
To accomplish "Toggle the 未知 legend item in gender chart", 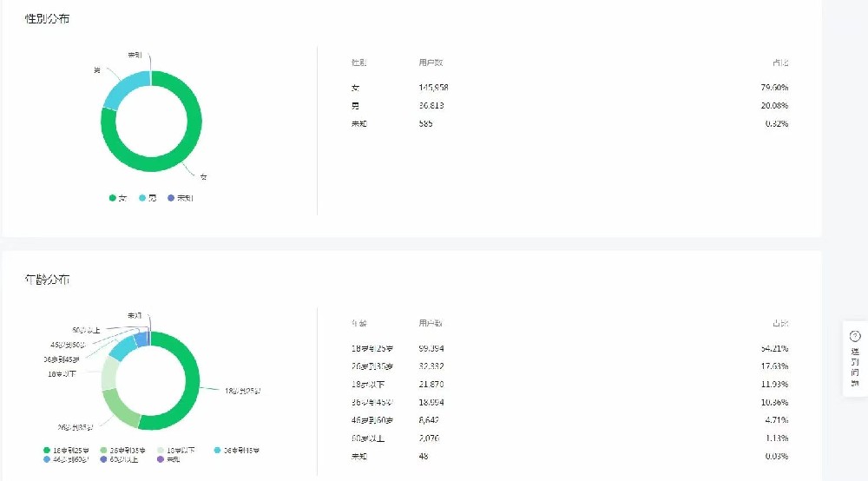I will point(181,198).
